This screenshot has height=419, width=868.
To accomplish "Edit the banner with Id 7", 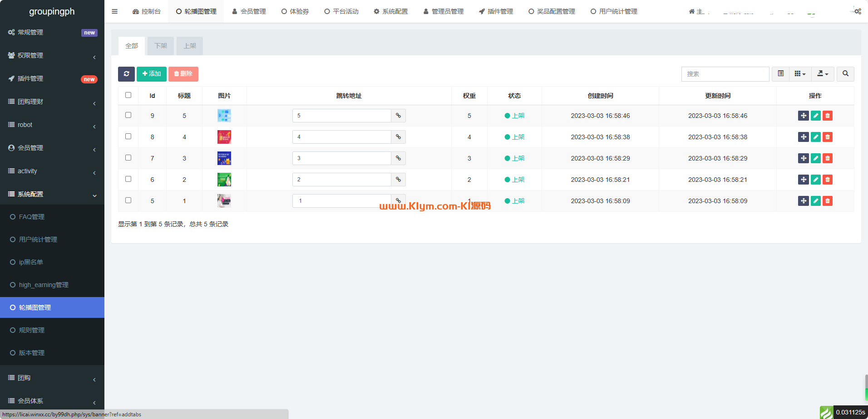I will pos(816,158).
